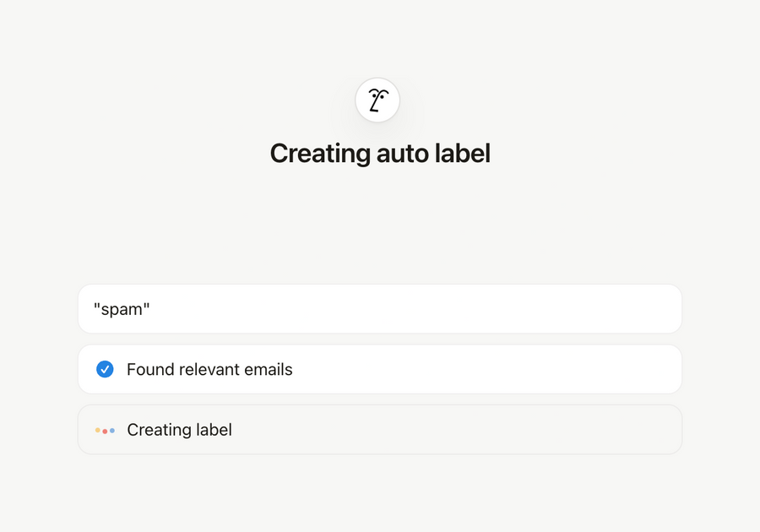Image resolution: width=760 pixels, height=532 pixels.
Task: Expand the Creating label row for details
Action: pos(380,429)
